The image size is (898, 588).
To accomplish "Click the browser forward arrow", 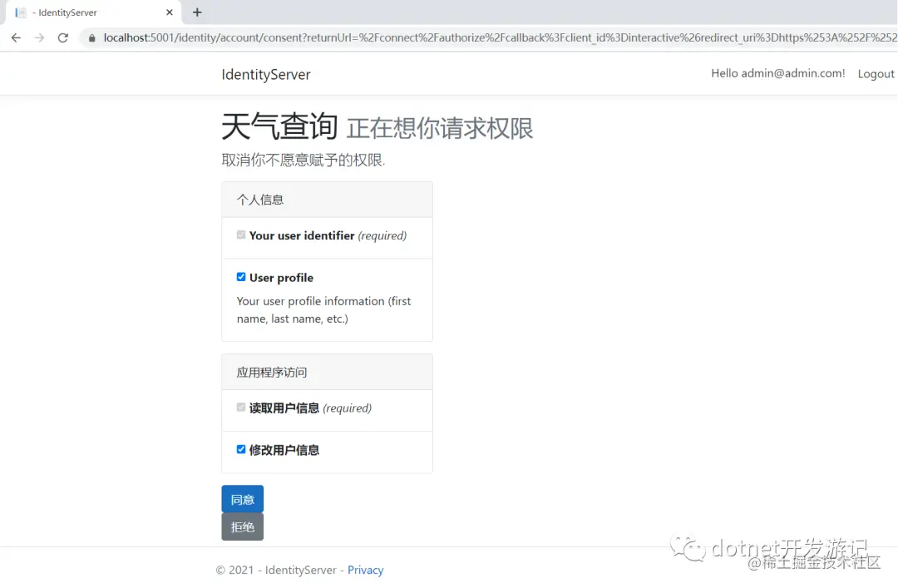I will (39, 37).
